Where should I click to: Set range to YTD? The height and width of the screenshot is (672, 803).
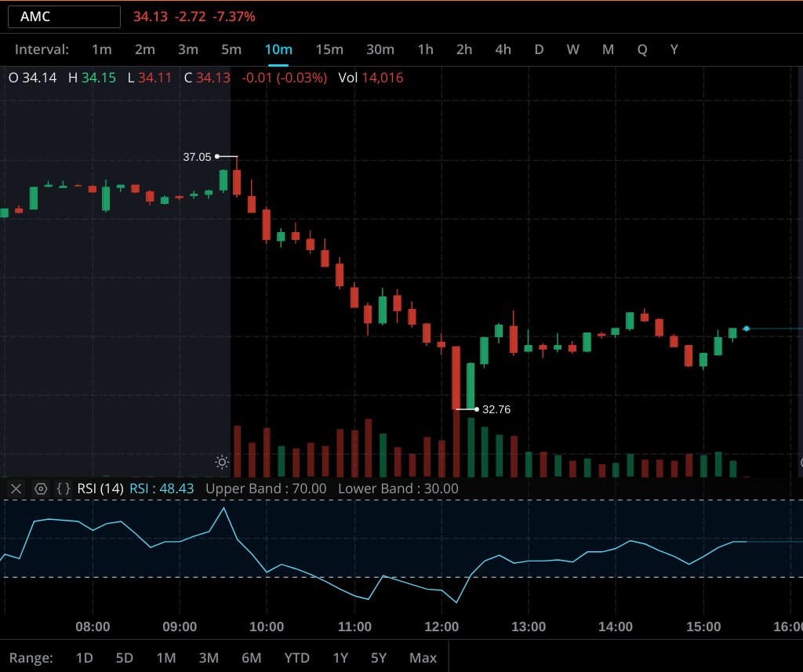(296, 658)
